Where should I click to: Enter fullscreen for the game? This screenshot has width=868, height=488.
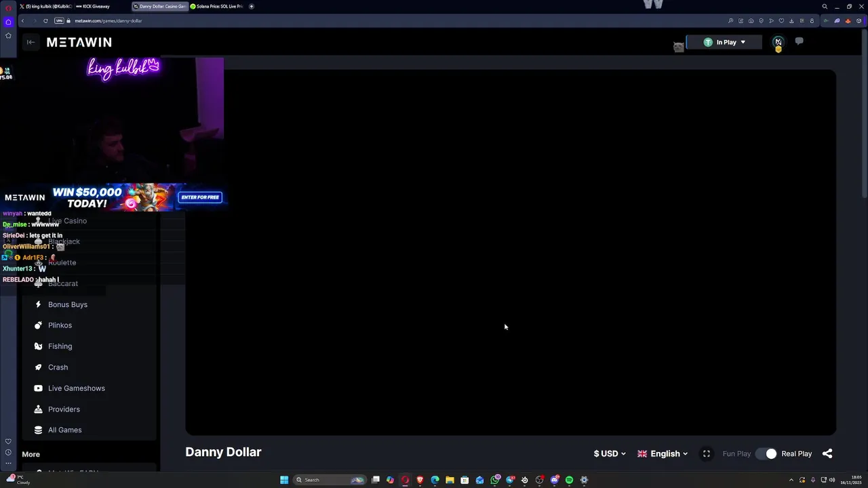tap(706, 453)
